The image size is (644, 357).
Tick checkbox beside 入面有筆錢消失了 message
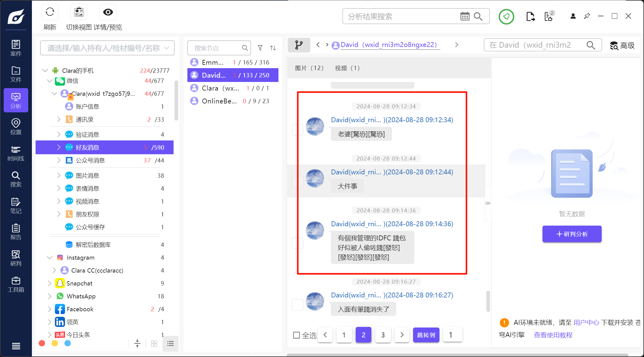click(297, 305)
